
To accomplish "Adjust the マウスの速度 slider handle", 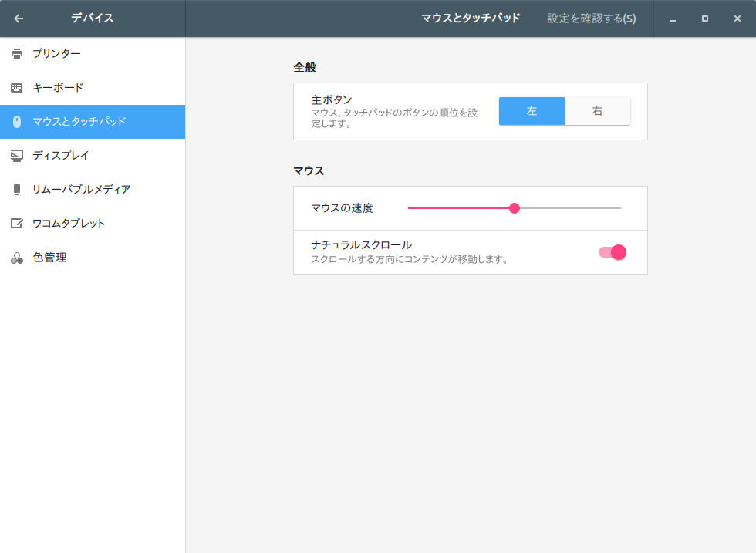I will (x=515, y=207).
